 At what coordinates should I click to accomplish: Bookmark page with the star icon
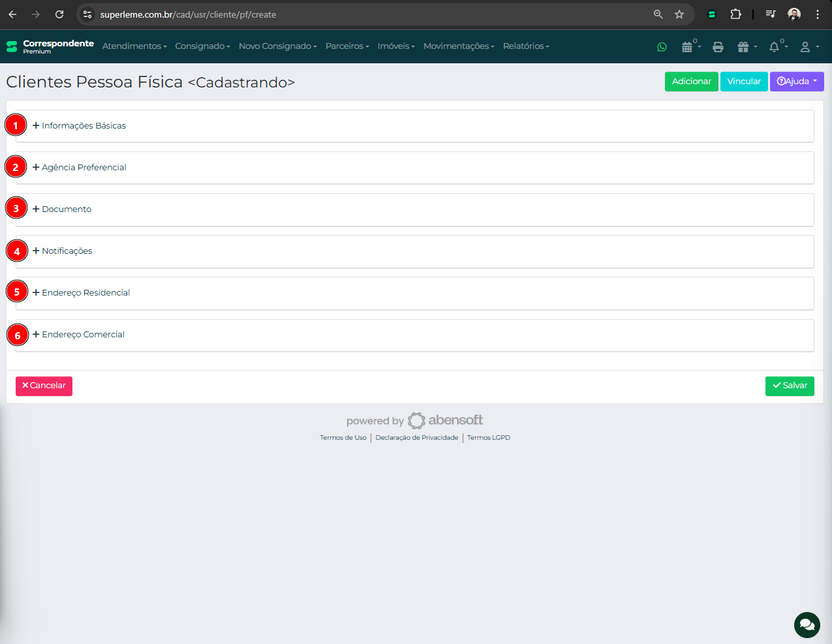coord(679,14)
